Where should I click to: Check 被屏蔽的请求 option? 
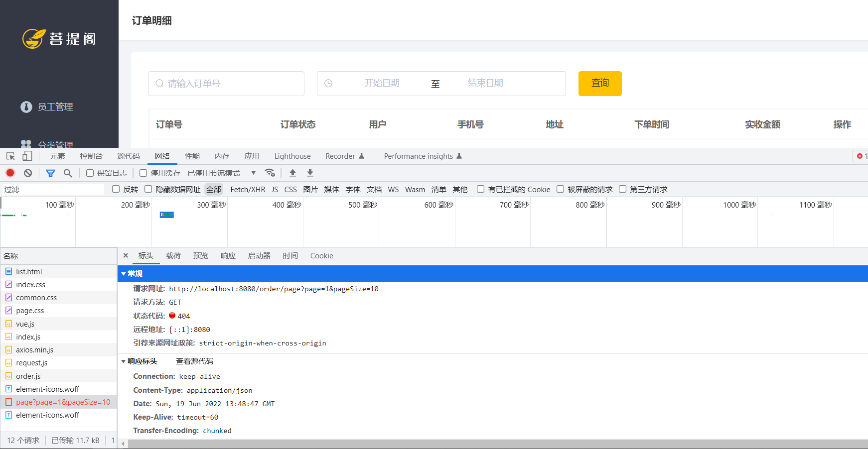pos(560,189)
